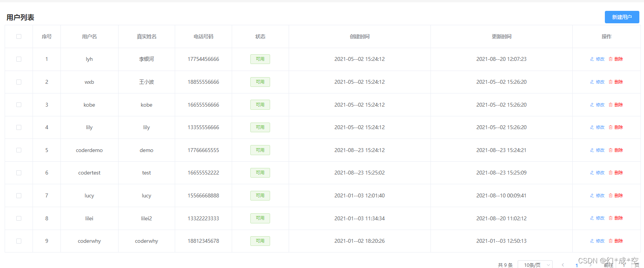Click phone number 18855556666

tap(203, 82)
